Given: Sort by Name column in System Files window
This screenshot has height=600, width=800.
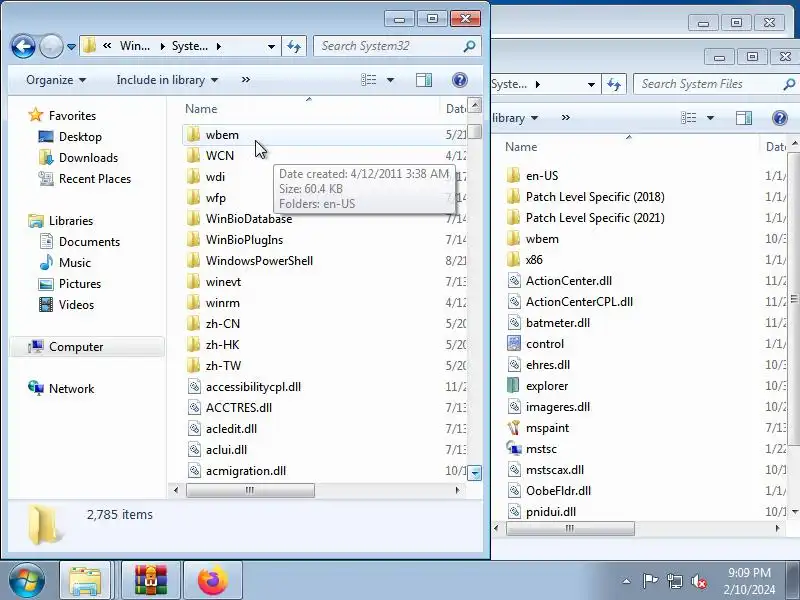Looking at the screenshot, I should pos(521,147).
